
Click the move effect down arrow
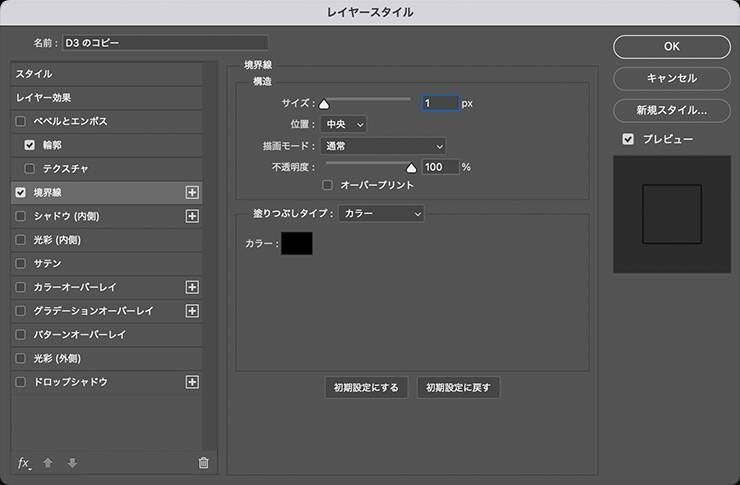pos(72,463)
